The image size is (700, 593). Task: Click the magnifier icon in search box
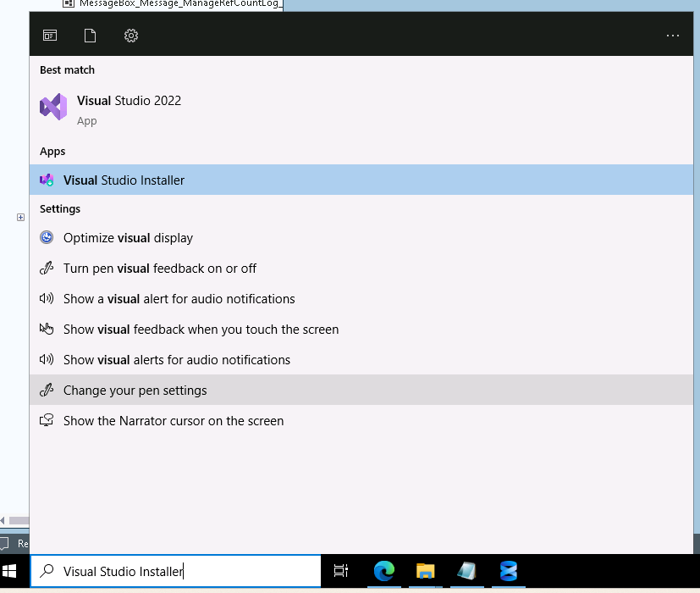coord(47,571)
